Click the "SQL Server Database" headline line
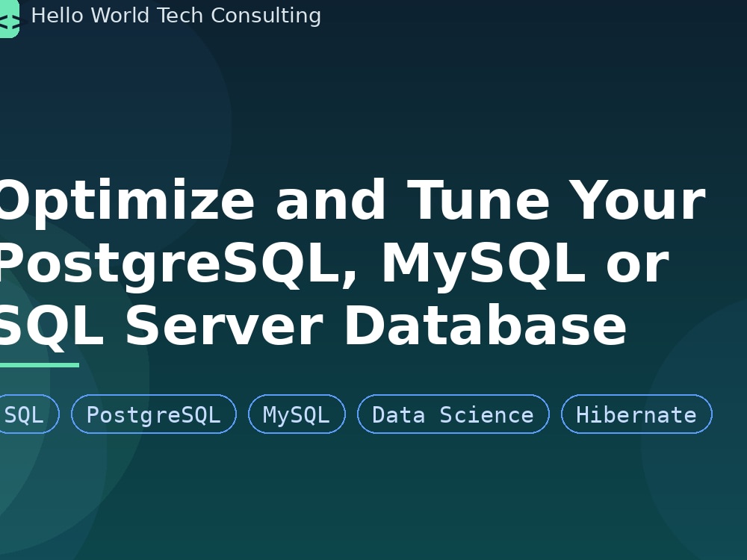This screenshot has height=560, width=747. [x=312, y=326]
